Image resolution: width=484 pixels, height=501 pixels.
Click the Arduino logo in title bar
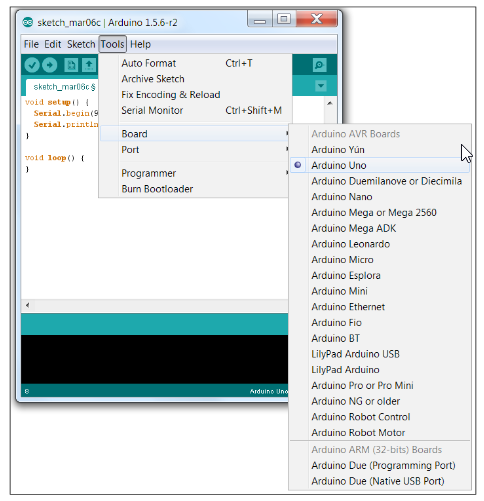click(28, 22)
